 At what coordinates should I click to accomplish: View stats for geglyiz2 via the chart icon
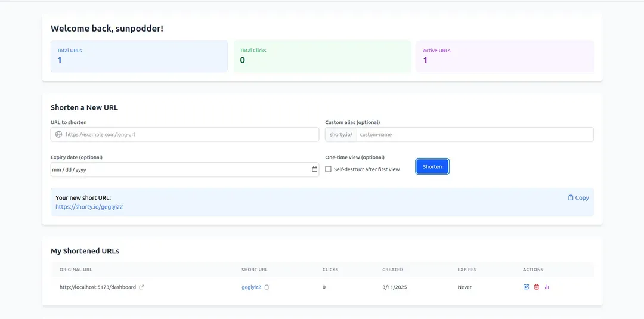(547, 287)
